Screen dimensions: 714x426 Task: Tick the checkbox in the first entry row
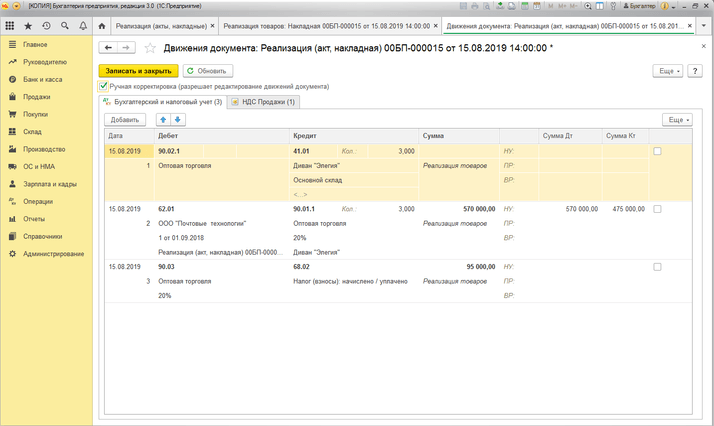pyautogui.click(x=657, y=151)
